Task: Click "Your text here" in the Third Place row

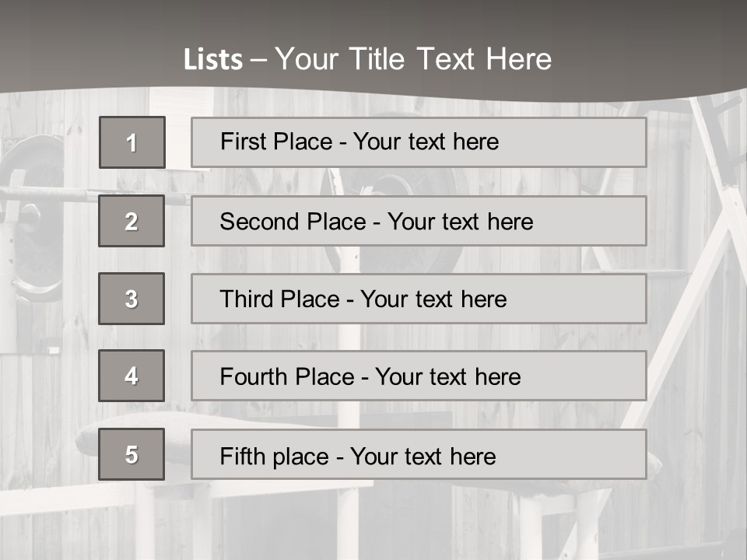Action: (433, 299)
